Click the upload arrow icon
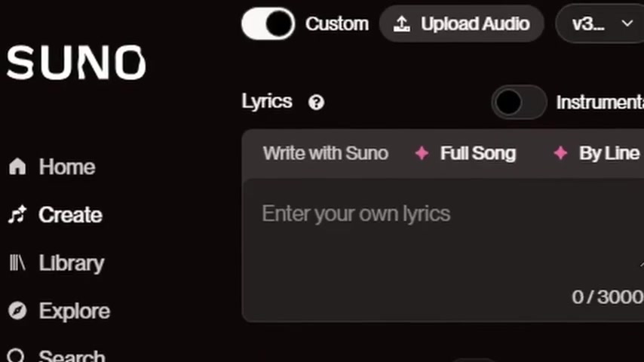The height and width of the screenshot is (362, 644). [402, 24]
